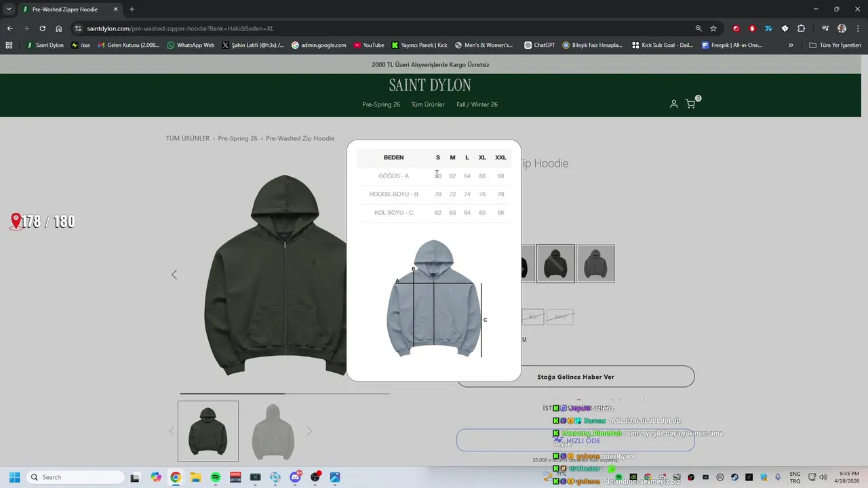Bookmark this page with the star icon
Viewport: 868px width, 488px height.
coord(713,28)
